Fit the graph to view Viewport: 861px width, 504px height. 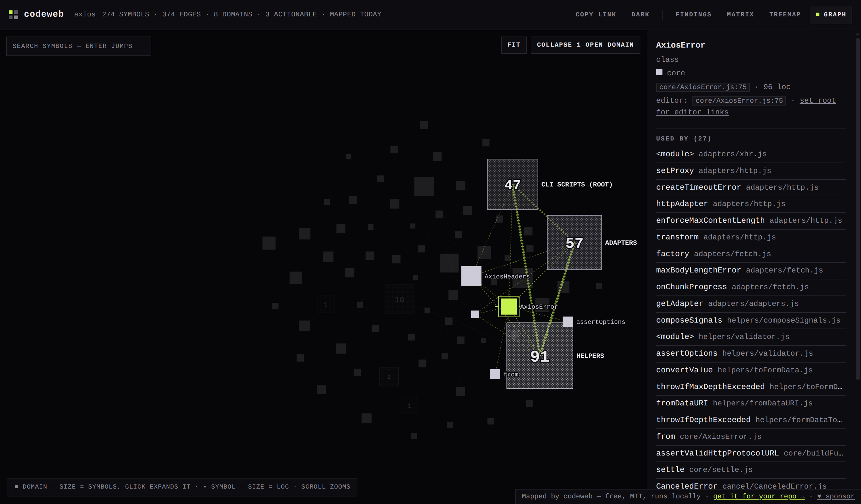[x=513, y=45]
